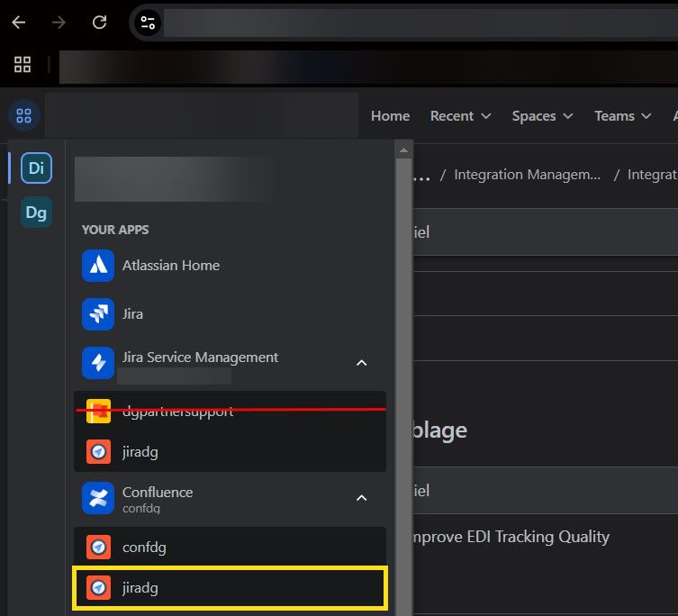The height and width of the screenshot is (616, 678).
Task: Switch to the Dg organization avatar
Action: pyautogui.click(x=36, y=213)
